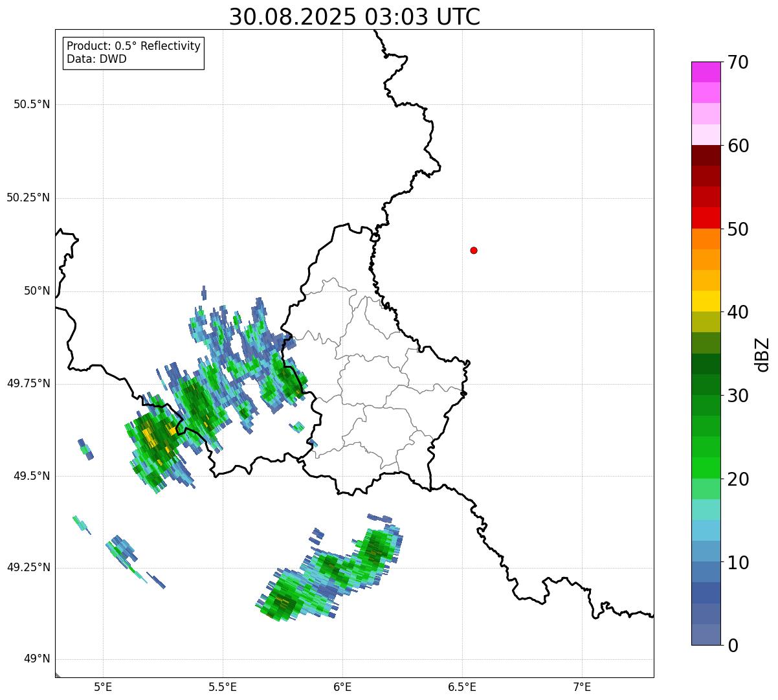Click the 0 tick on the colorbar
This screenshot has width=778, height=700.
pyautogui.click(x=732, y=646)
